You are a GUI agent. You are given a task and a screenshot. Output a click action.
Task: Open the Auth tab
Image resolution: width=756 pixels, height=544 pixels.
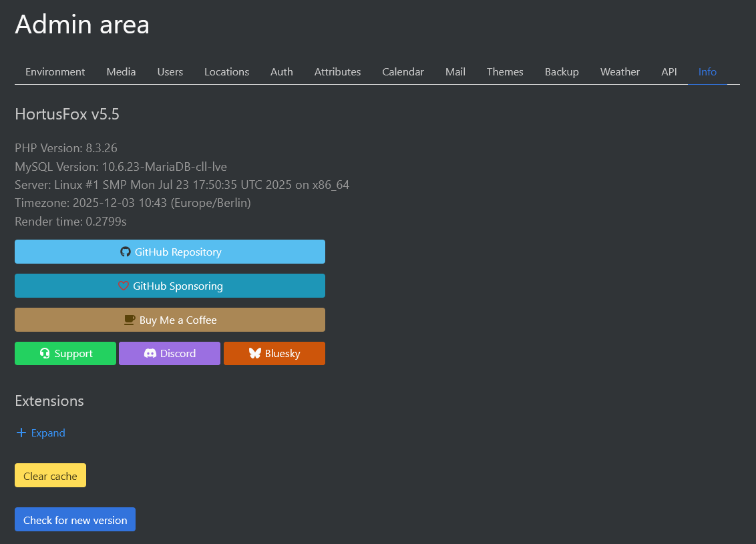click(x=281, y=71)
